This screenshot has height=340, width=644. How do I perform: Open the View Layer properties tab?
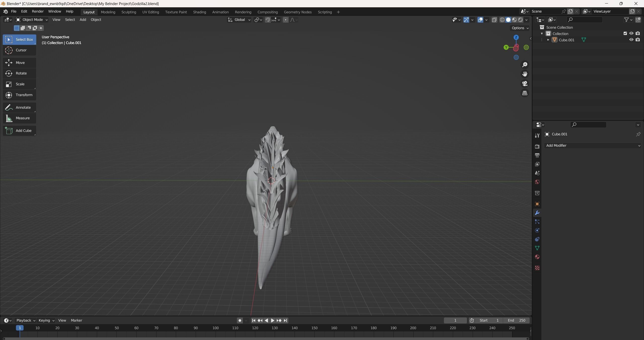[x=537, y=164]
